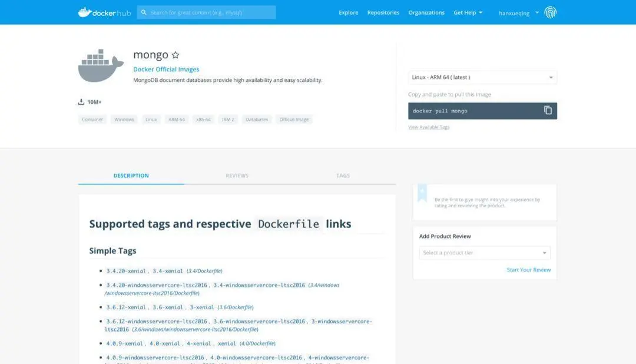
Task: Open the 4.0/Dockerfile link
Action: [x=257, y=343]
